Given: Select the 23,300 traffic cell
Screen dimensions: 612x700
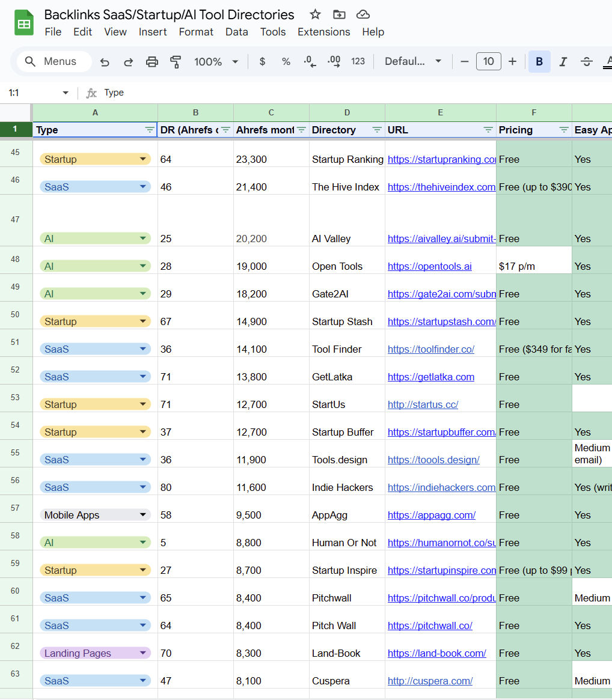Looking at the screenshot, I should tap(271, 154).
